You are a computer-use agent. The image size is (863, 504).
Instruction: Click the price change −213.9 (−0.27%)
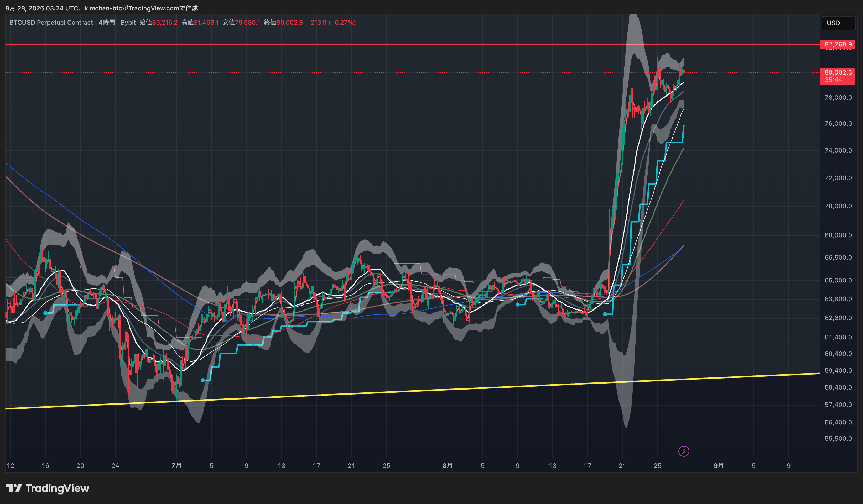331,23
